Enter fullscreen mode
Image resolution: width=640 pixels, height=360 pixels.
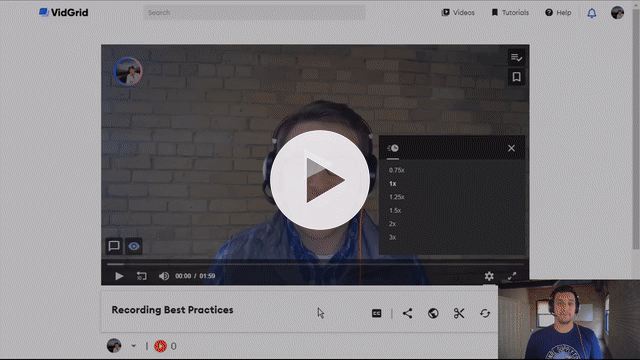(x=512, y=276)
